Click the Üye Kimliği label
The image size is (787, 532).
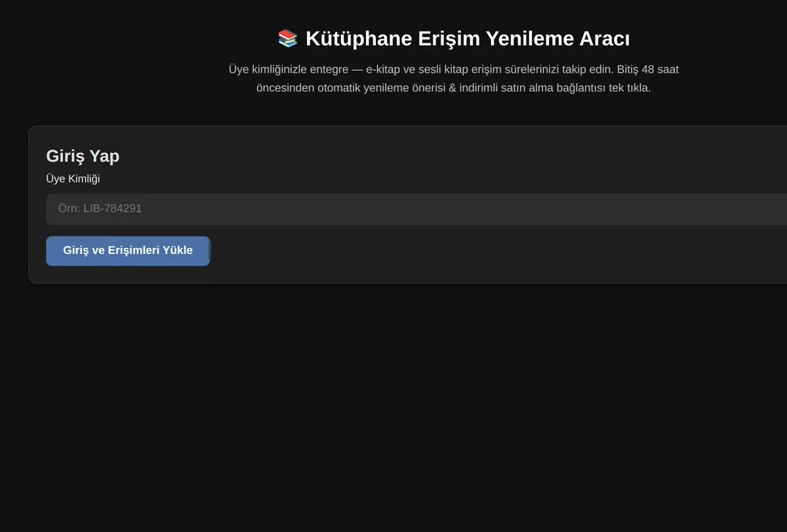[73, 178]
